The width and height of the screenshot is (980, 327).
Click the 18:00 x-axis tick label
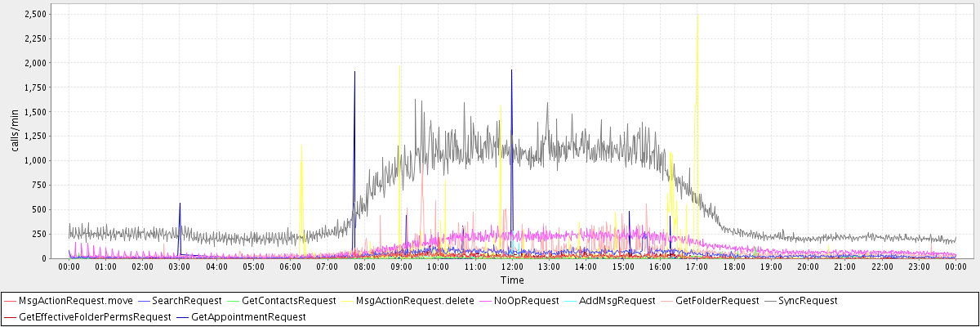733,267
